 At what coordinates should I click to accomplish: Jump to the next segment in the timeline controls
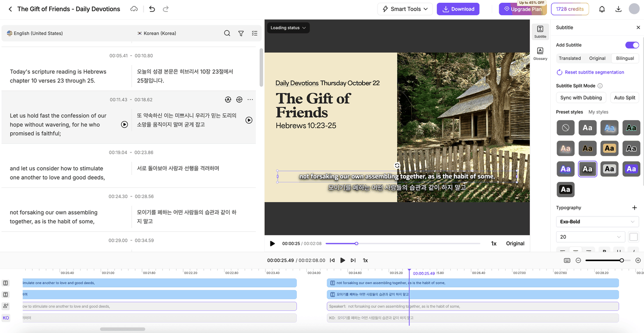point(353,260)
